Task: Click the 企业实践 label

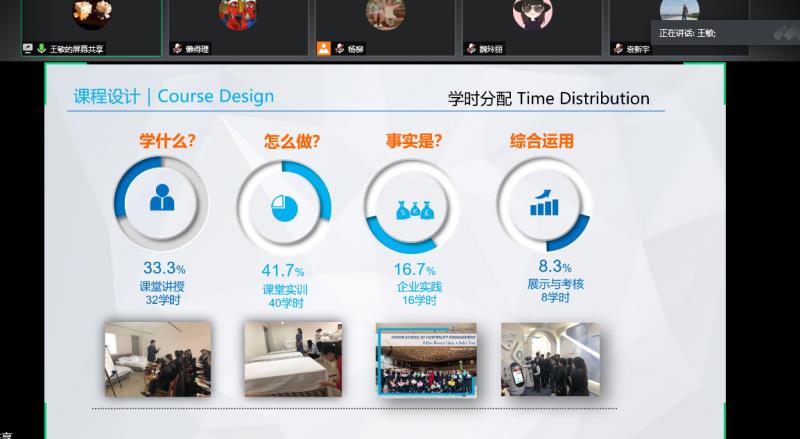Action: (x=419, y=287)
